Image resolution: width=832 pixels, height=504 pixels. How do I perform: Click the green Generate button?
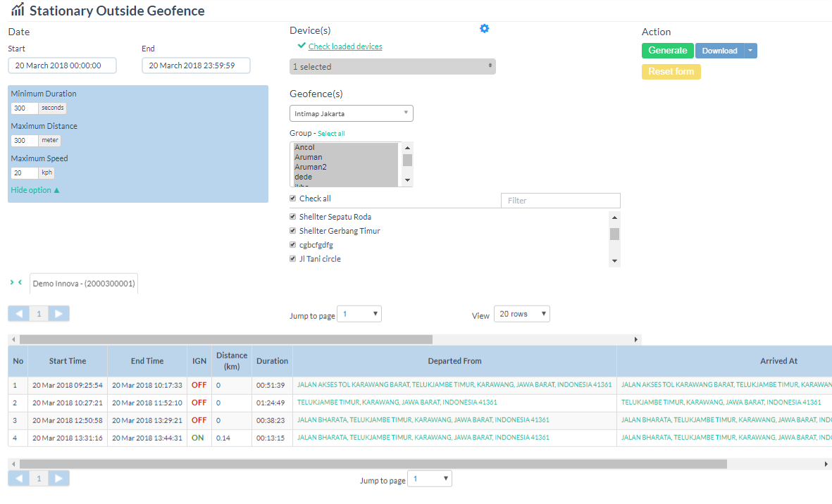[667, 51]
